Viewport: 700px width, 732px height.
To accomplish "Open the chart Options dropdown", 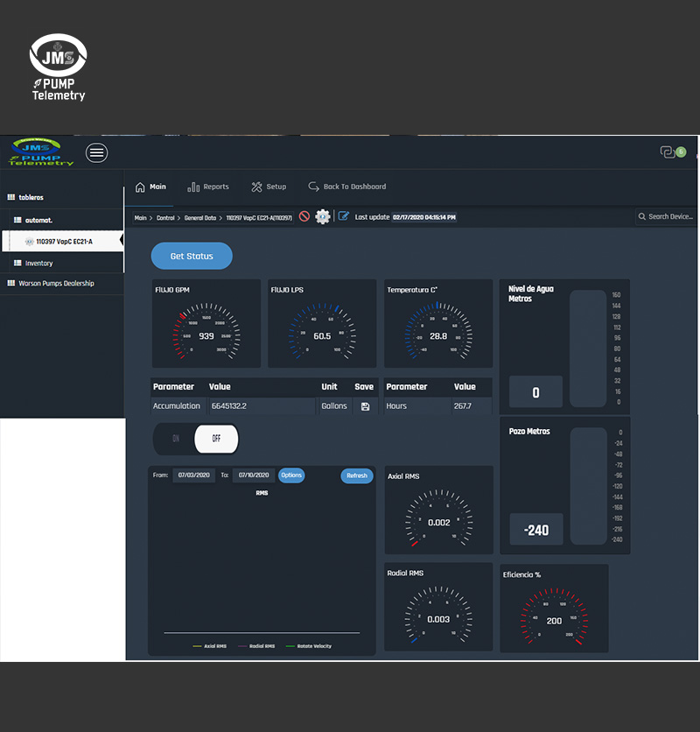I will (291, 475).
